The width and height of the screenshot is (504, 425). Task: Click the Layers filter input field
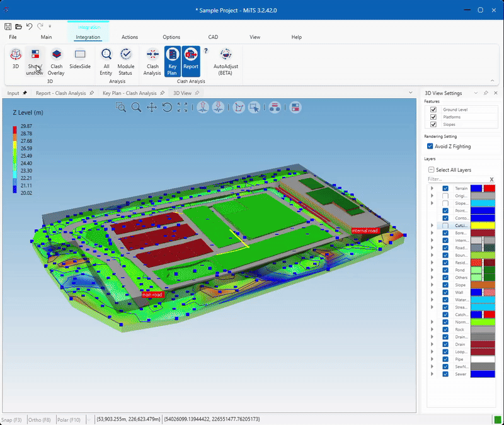tap(457, 179)
